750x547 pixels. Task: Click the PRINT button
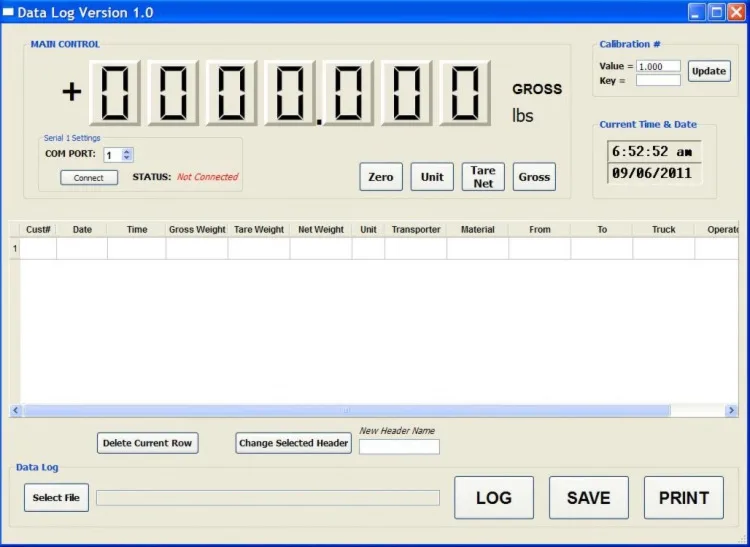(x=684, y=498)
